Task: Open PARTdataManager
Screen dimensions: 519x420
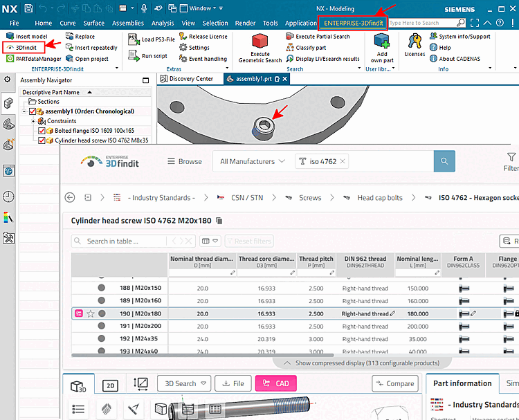Action: pos(34,59)
